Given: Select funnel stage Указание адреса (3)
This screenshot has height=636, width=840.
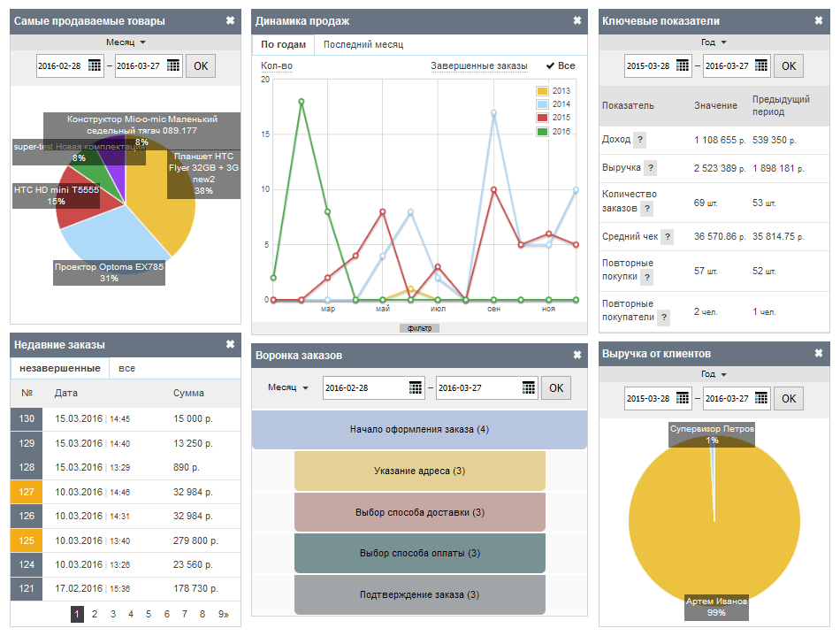Looking at the screenshot, I should pyautogui.click(x=419, y=471).
